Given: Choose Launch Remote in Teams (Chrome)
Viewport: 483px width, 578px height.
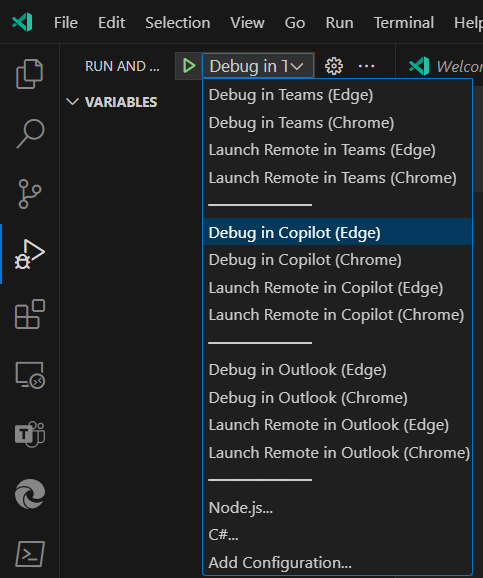Looking at the screenshot, I should click(337, 178).
